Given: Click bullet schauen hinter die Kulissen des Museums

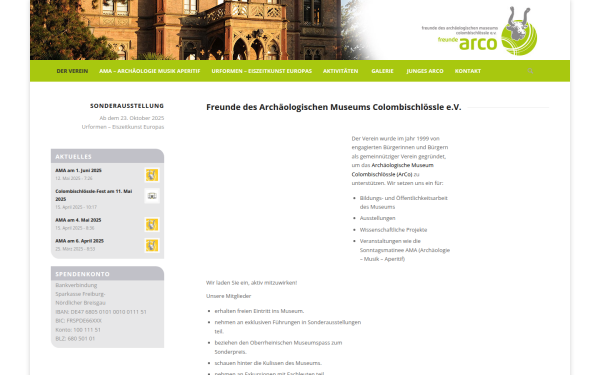Looking at the screenshot, I should tap(268, 363).
